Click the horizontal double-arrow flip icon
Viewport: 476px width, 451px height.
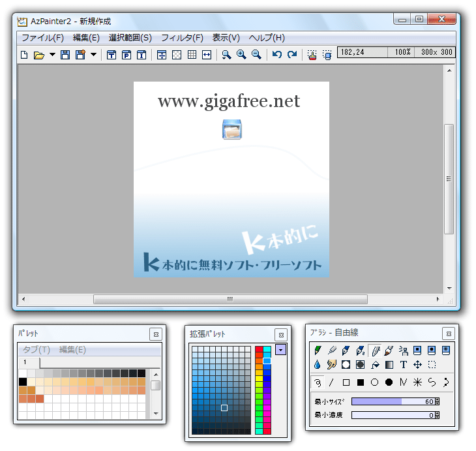pyautogui.click(x=207, y=55)
